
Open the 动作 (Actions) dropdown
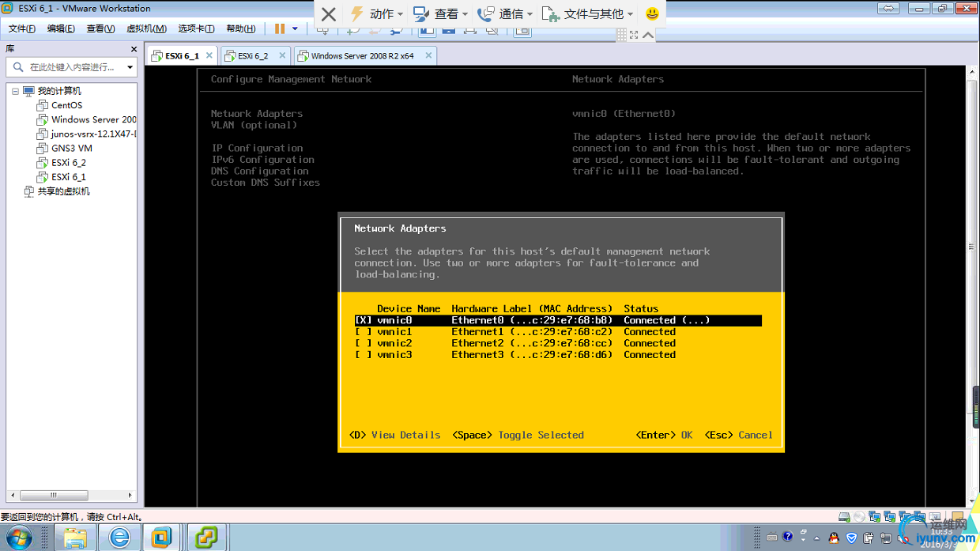tap(376, 14)
